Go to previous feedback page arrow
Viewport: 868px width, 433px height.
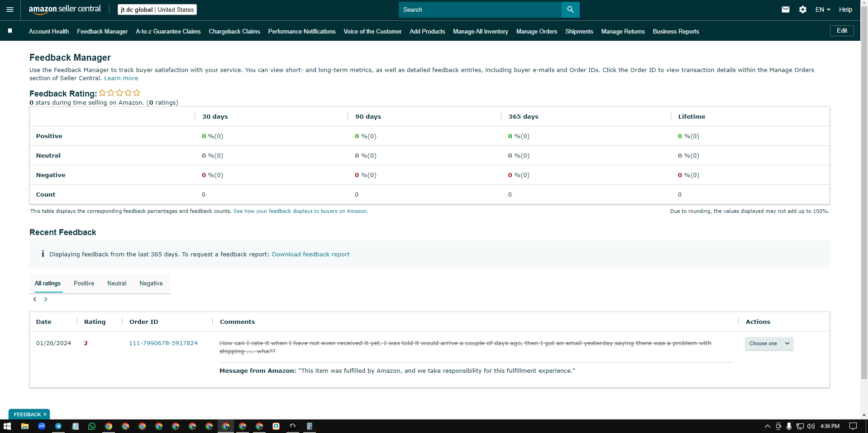(x=35, y=299)
